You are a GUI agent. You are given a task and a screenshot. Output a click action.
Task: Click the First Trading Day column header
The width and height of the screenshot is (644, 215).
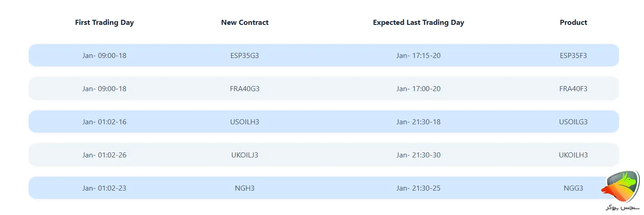click(x=104, y=23)
